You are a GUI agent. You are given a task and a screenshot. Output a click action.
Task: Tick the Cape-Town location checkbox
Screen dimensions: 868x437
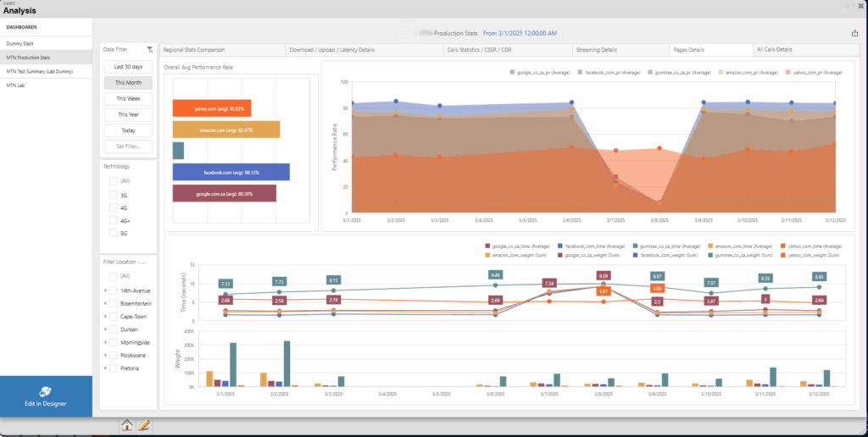[114, 316]
